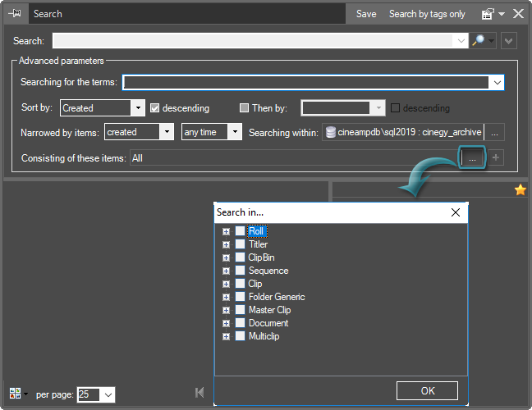Expand Searching for the terms dropdown
The image size is (532, 410).
coord(497,82)
